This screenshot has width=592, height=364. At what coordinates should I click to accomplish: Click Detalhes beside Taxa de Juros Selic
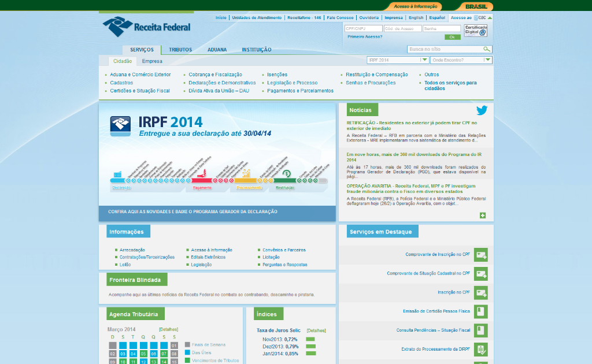click(x=316, y=330)
